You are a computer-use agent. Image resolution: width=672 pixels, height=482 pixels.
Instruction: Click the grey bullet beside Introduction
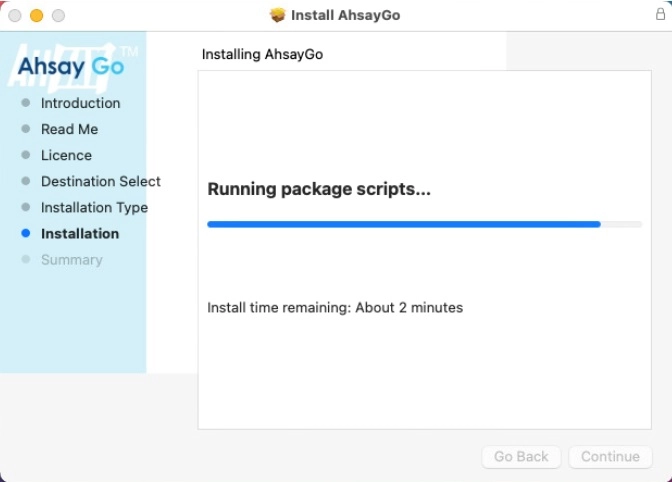click(x=26, y=102)
